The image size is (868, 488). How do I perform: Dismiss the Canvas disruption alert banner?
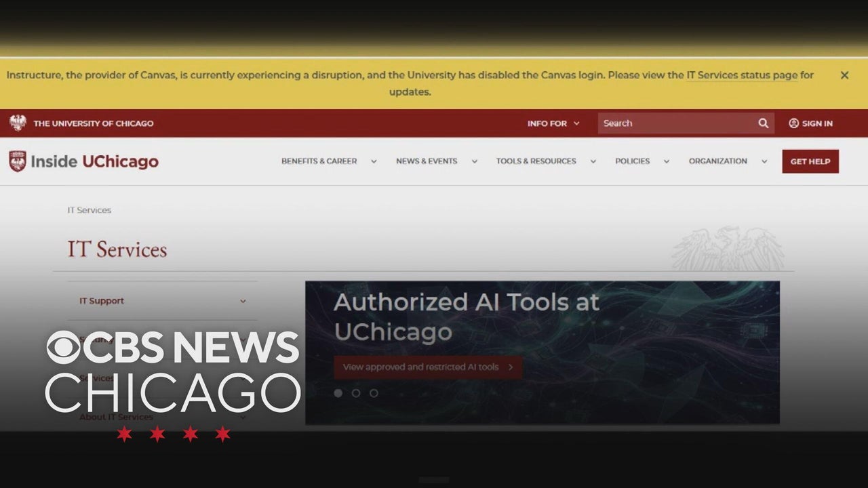click(844, 75)
